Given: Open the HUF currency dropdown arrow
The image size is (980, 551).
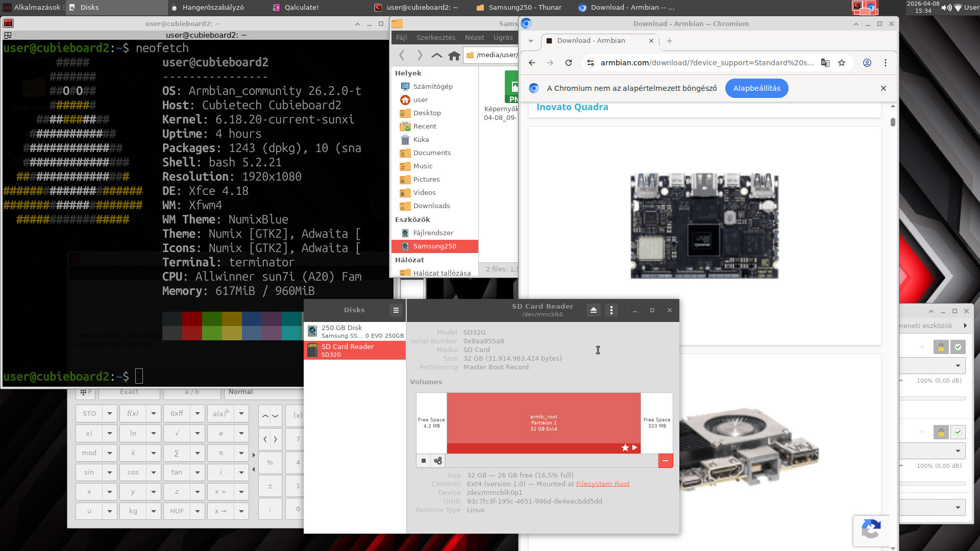Looking at the screenshot, I should [x=198, y=511].
